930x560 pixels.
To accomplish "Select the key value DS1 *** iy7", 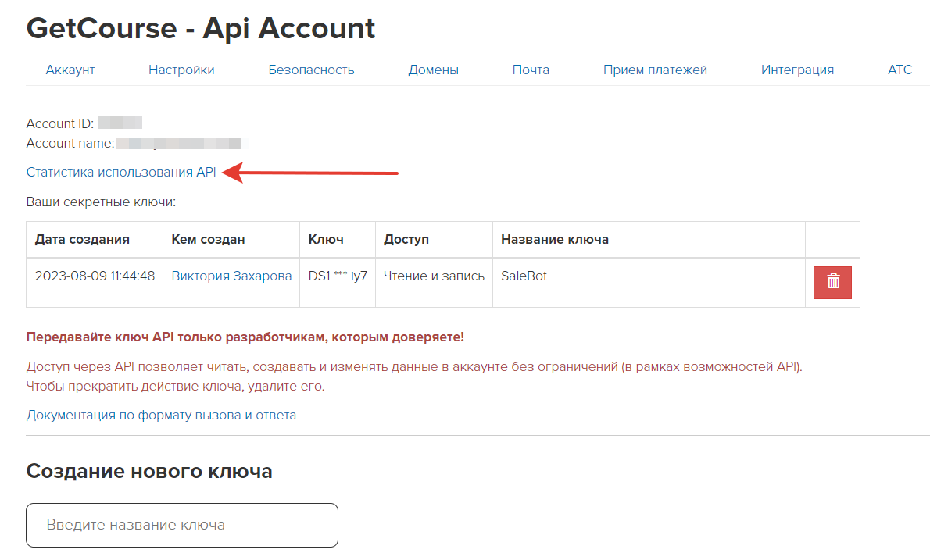I will click(338, 276).
